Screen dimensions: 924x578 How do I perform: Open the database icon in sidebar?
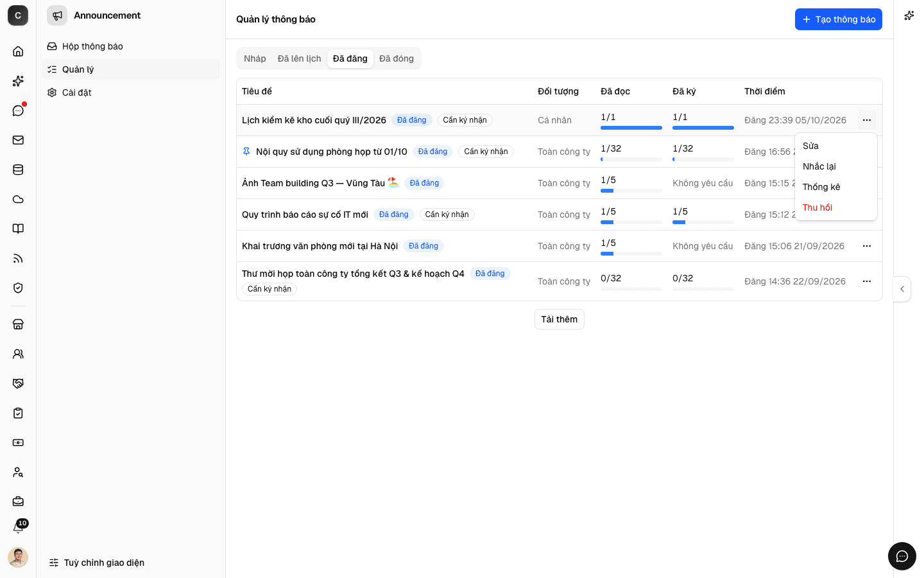tap(18, 170)
